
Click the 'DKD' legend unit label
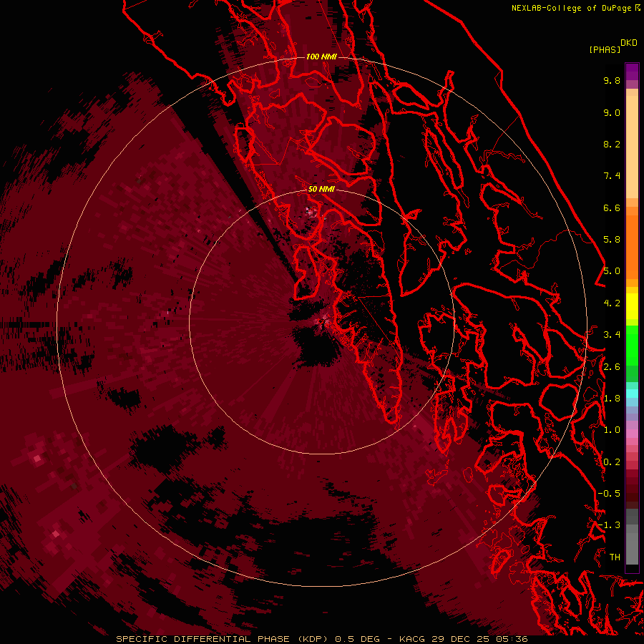[629, 43]
